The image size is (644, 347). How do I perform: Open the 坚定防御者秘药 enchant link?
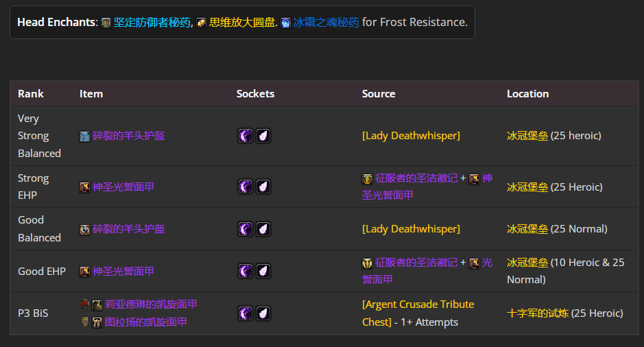[x=152, y=22]
